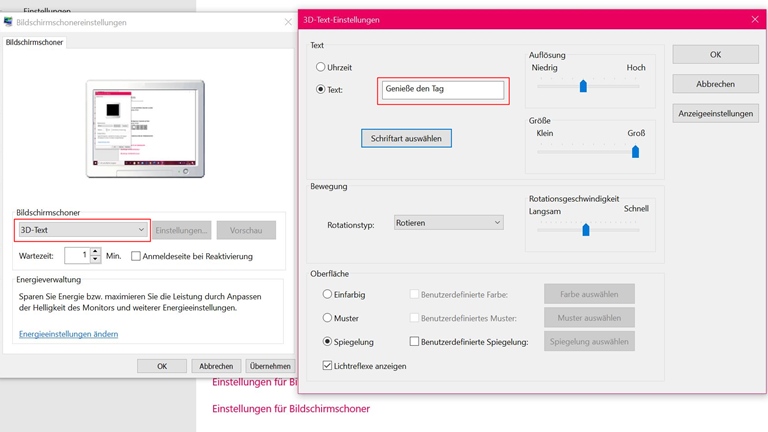768x432 pixels.
Task: Enable Anmeldeseite bei Reaktivierung checkbox
Action: (x=136, y=256)
